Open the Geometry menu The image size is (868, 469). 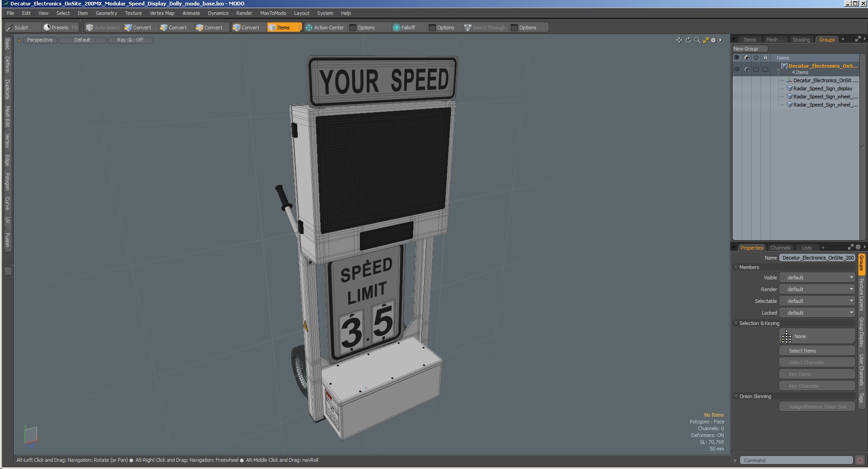coord(106,13)
